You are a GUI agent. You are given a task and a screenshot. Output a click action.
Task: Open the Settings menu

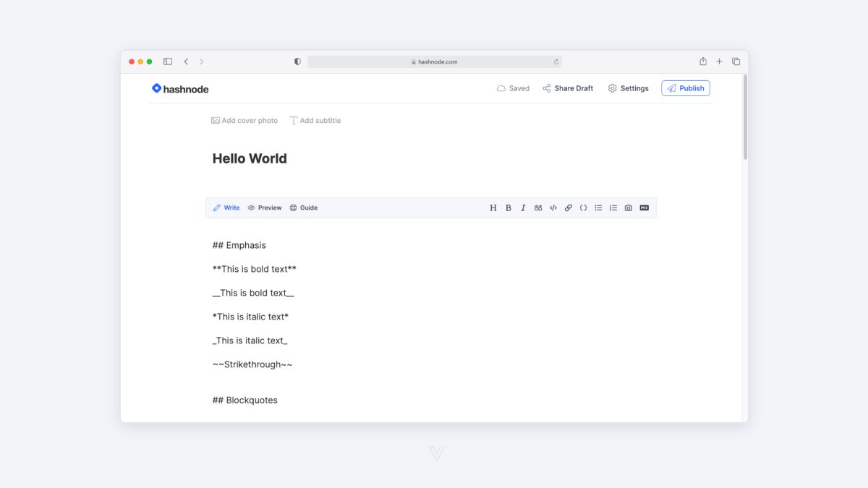(628, 87)
